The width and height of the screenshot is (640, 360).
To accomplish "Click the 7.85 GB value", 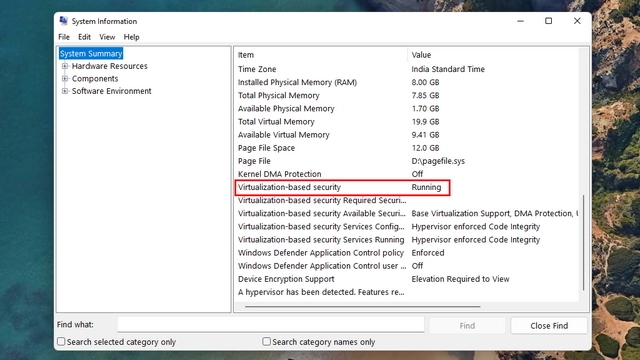I will coord(425,95).
